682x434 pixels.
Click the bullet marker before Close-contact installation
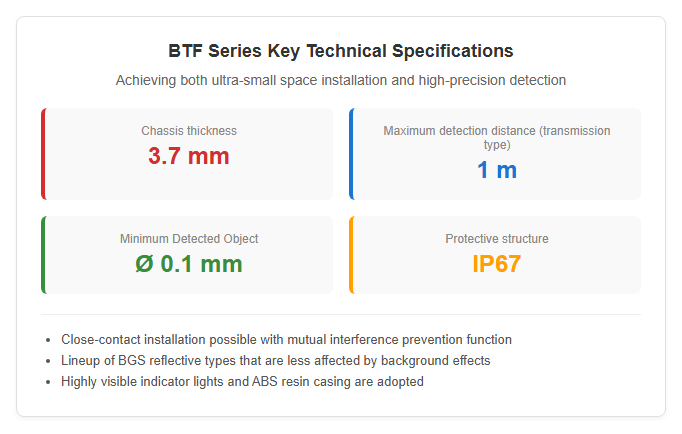48,340
